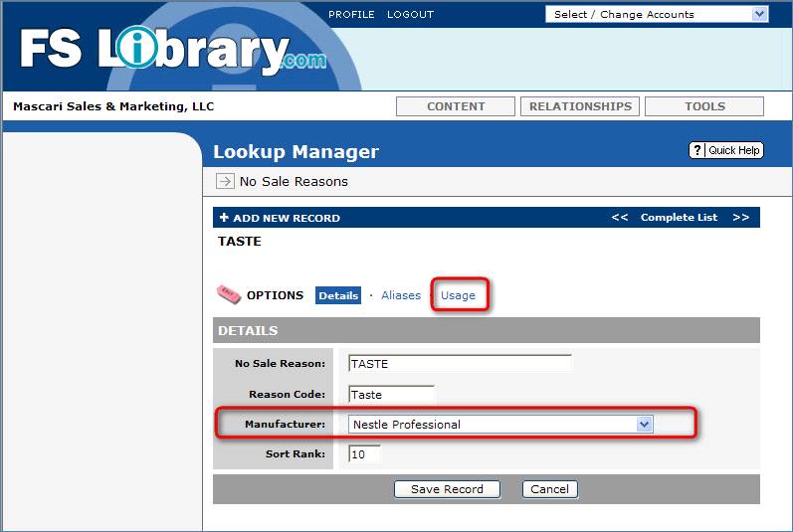Switch to the Aliases tab
Viewport: 793px width, 532px height.
401,295
